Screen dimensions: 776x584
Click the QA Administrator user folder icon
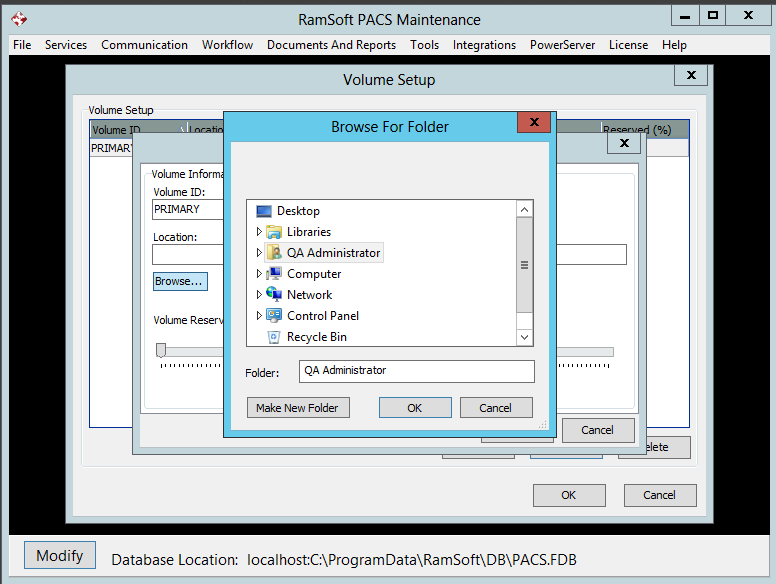click(x=274, y=253)
